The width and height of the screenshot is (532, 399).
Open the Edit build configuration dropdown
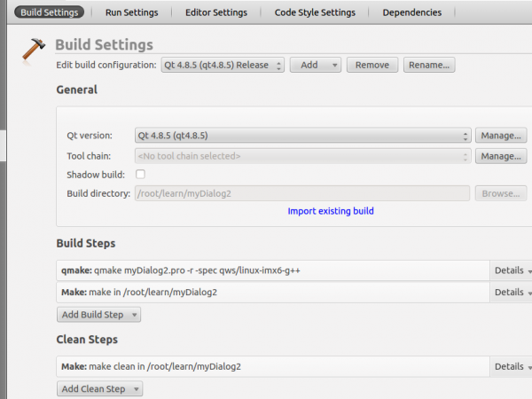coord(223,65)
